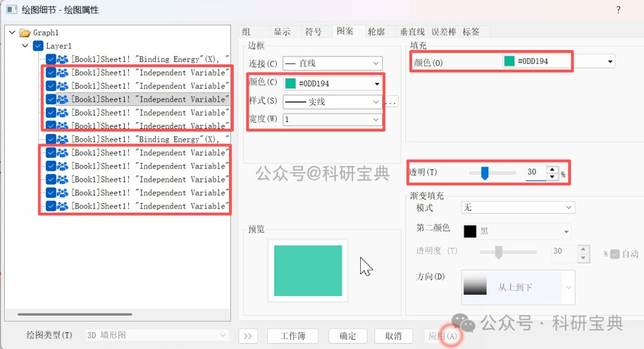
Task: Click the 工作簿 workbook button
Action: pos(292,335)
